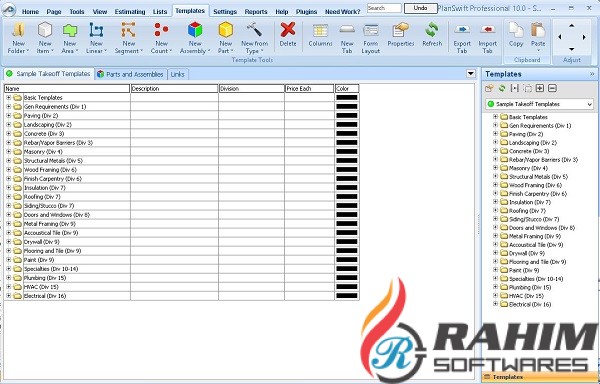
Task: Create a New Assembly
Action: tap(195, 38)
